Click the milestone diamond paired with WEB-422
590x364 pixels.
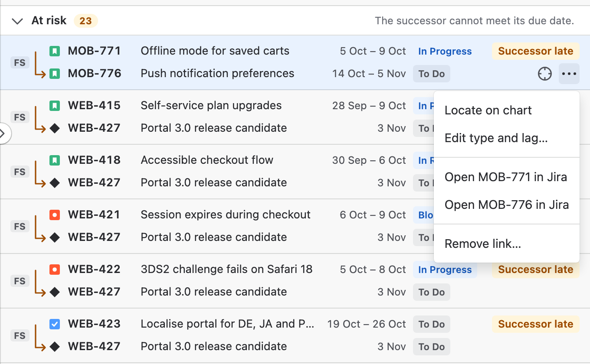pyautogui.click(x=54, y=292)
